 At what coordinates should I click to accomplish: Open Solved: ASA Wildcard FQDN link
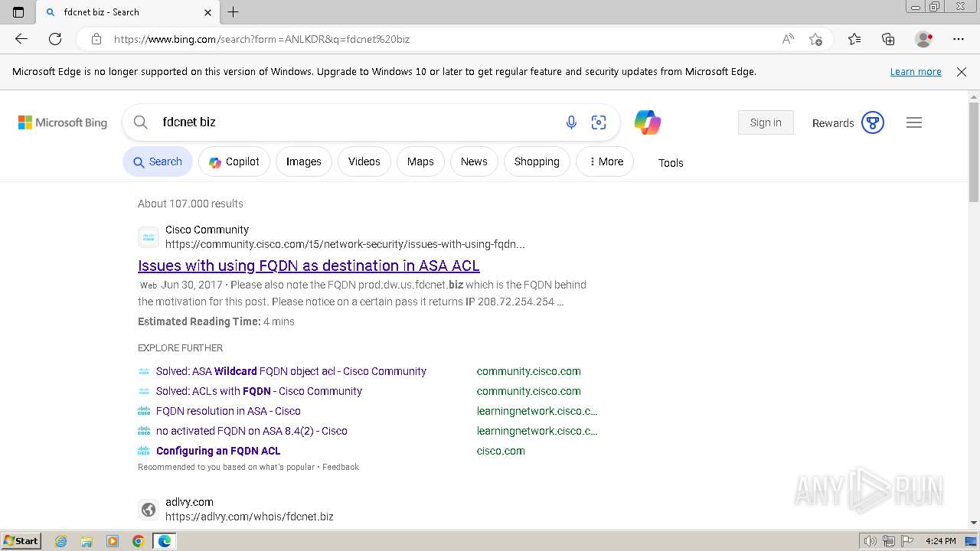point(291,371)
